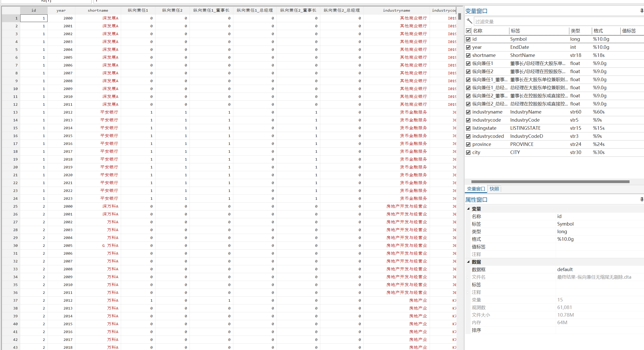Select row number 13 header
Viewport: 644px width, 350px height.
[x=11, y=112]
